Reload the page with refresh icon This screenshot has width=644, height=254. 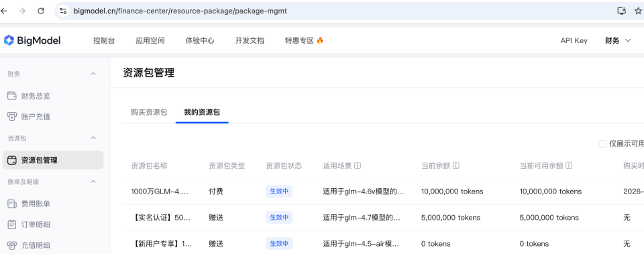coord(41,11)
